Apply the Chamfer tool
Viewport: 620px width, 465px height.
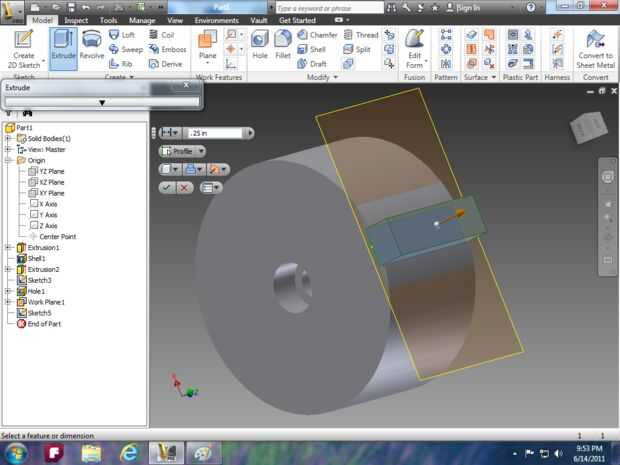(317, 35)
